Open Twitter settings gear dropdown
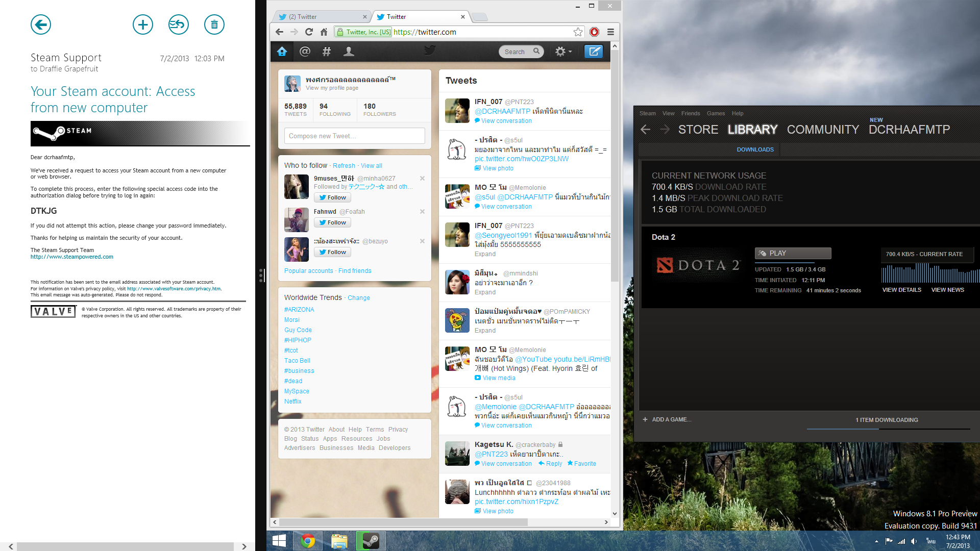Screen dimensions: 980x551 click(x=563, y=52)
